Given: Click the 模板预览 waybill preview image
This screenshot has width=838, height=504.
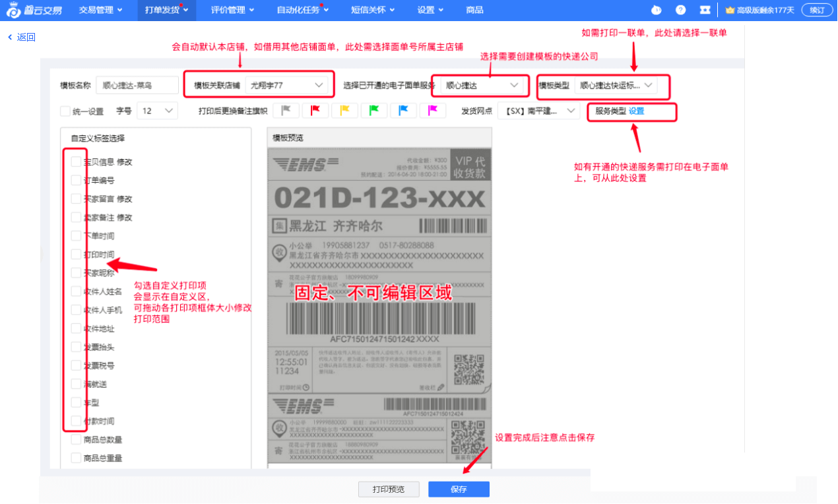Looking at the screenshot, I should tap(379, 307).
